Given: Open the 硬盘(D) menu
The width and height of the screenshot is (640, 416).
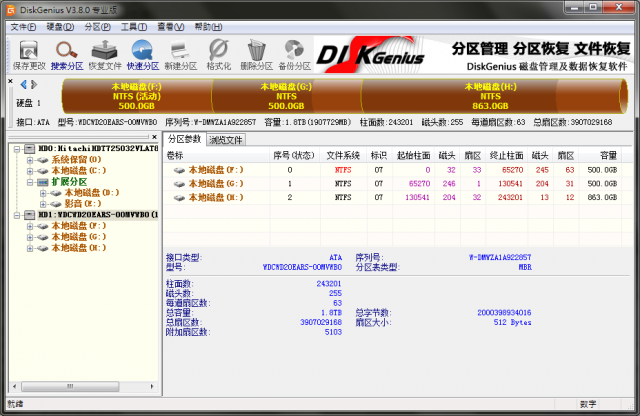Looking at the screenshot, I should point(60,27).
